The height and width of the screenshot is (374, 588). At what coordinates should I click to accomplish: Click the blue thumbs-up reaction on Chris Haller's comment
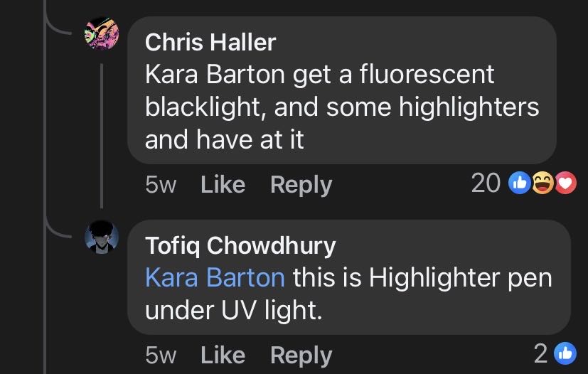point(520,184)
